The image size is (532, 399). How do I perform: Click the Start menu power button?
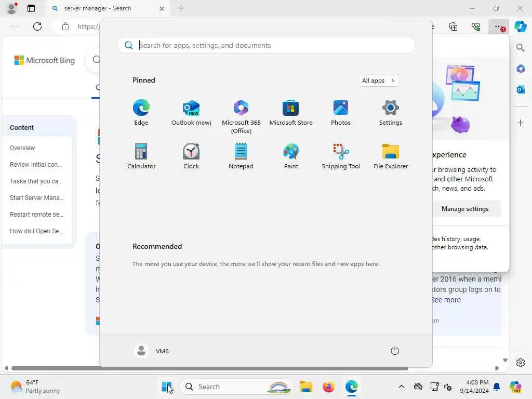click(x=395, y=351)
